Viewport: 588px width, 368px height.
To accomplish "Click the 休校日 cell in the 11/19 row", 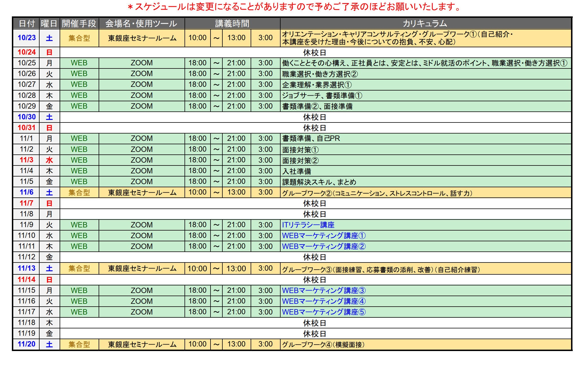I will [x=316, y=333].
